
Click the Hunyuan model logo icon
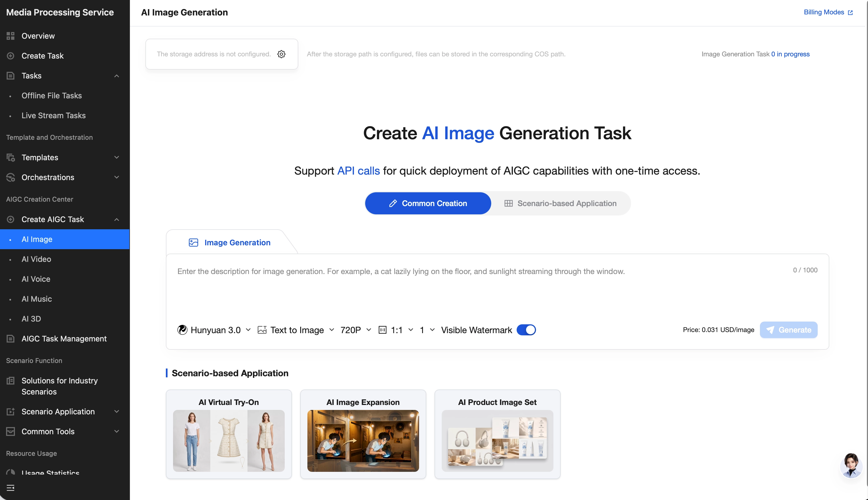click(182, 330)
